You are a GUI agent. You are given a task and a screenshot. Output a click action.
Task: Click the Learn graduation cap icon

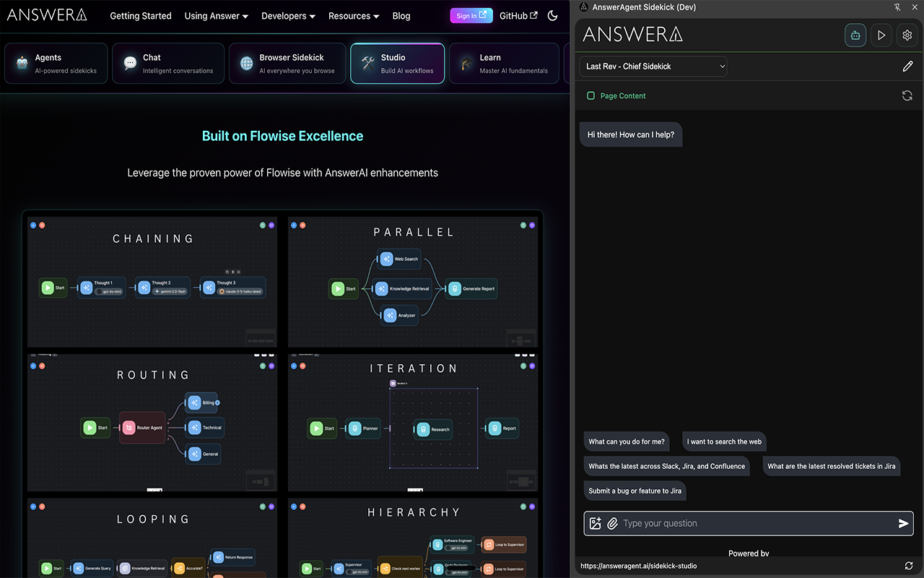[467, 64]
